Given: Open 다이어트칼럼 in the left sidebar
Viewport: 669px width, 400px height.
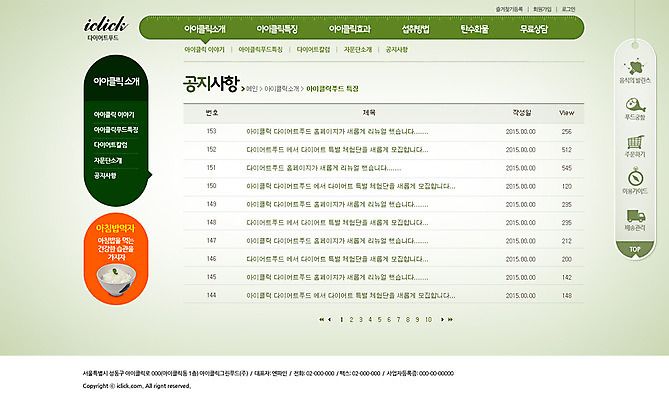Looking at the screenshot, I should [111, 145].
